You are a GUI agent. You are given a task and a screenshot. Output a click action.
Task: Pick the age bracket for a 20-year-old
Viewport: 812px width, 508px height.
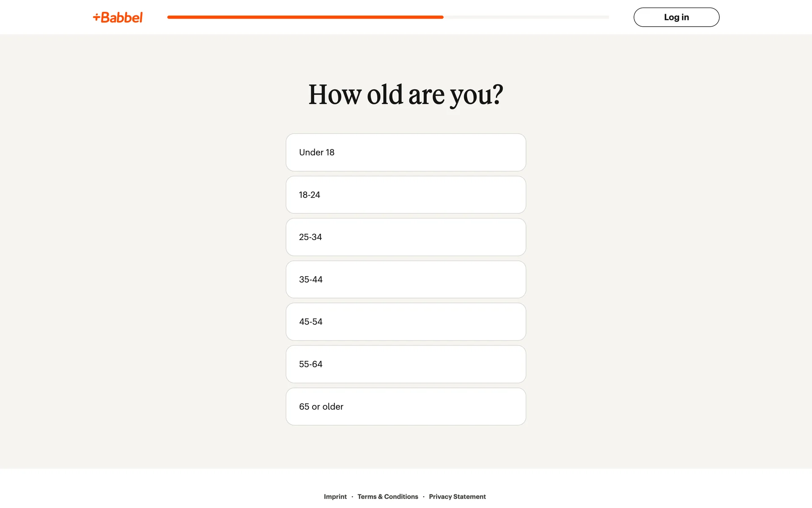point(406,195)
